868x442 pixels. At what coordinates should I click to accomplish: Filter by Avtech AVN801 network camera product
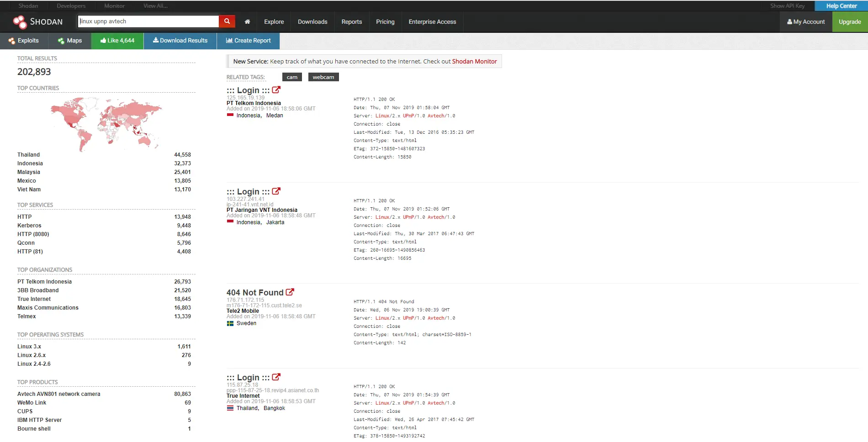59,394
